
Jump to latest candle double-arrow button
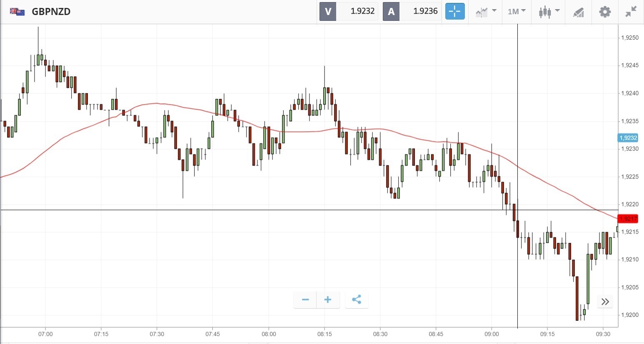click(x=605, y=301)
